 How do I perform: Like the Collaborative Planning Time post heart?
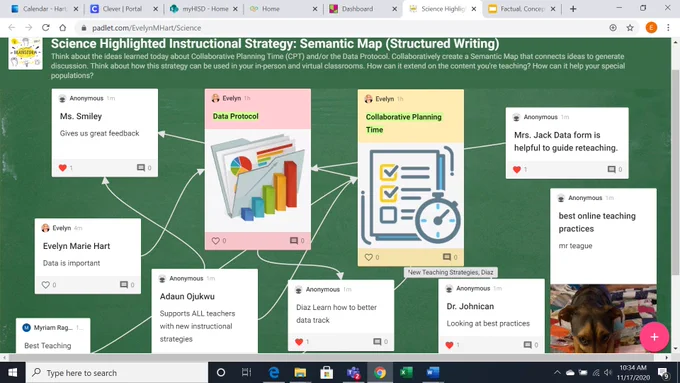[369, 257]
